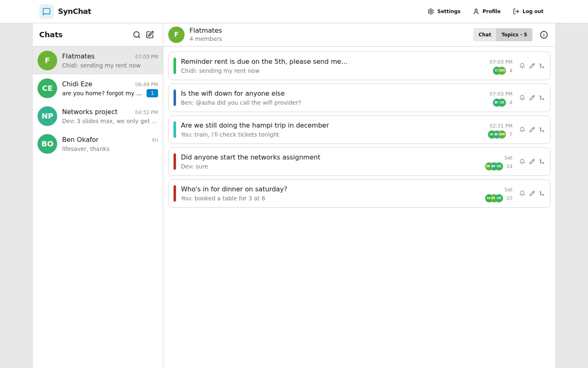Open the Chidi Eze conversation
This screenshot has height=368, width=588.
click(98, 88)
